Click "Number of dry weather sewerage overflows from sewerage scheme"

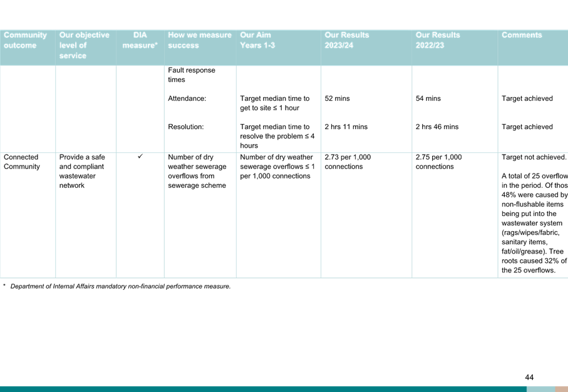click(x=197, y=172)
